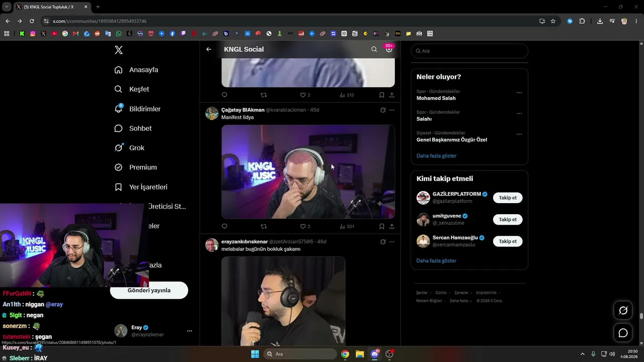
Task: Show more suggestions under 'Kimi takip etmeli'
Action: (x=436, y=261)
